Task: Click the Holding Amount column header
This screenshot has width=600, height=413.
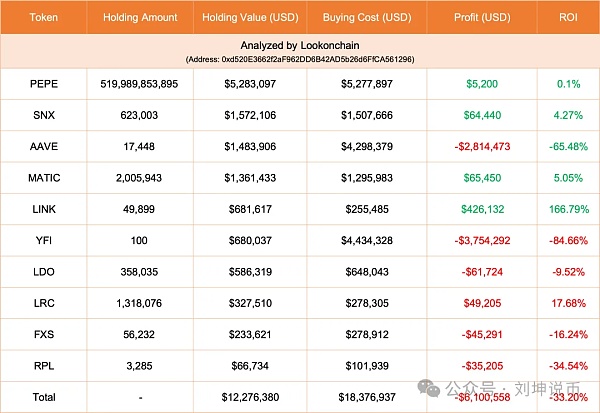Action: pos(141,17)
